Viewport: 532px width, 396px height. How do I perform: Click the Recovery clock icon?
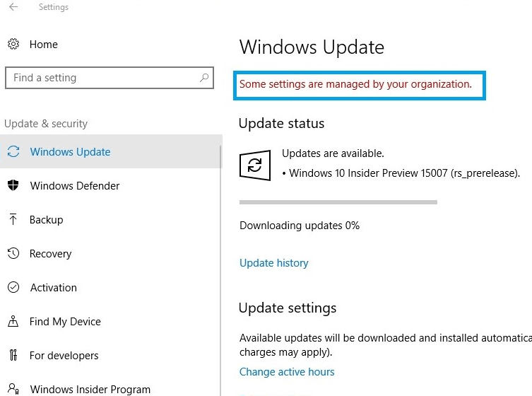(13, 254)
